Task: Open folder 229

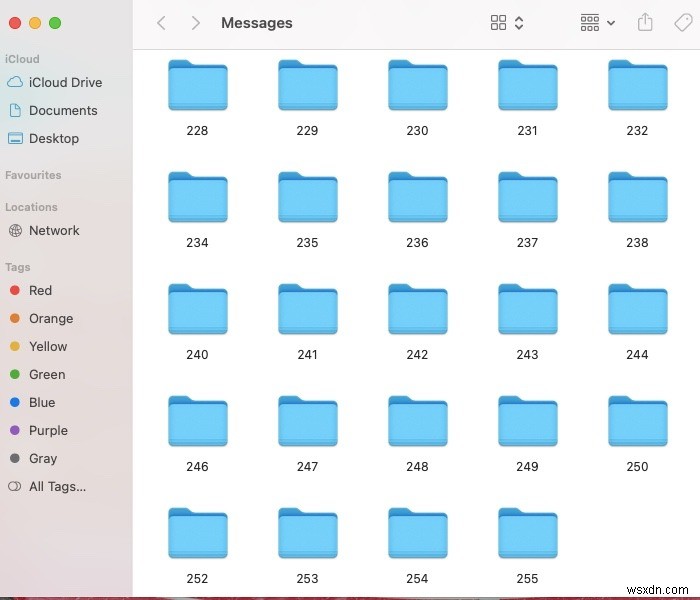Action: point(308,85)
